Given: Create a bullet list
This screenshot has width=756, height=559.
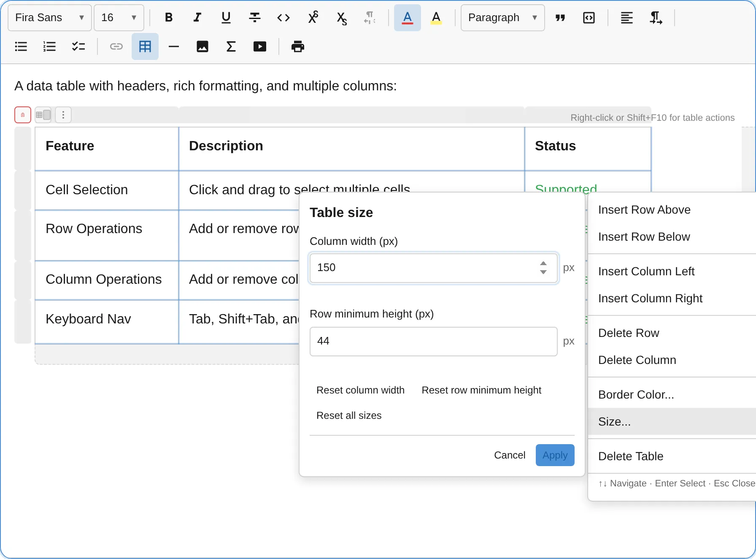Looking at the screenshot, I should (21, 46).
